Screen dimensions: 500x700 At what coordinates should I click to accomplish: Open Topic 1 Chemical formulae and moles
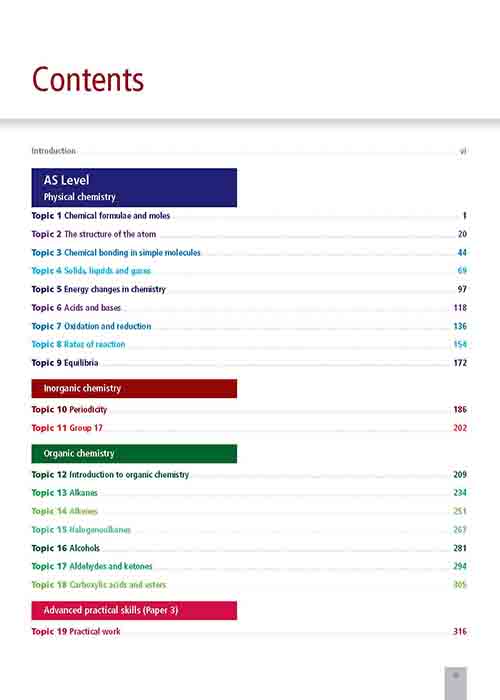pos(249,216)
